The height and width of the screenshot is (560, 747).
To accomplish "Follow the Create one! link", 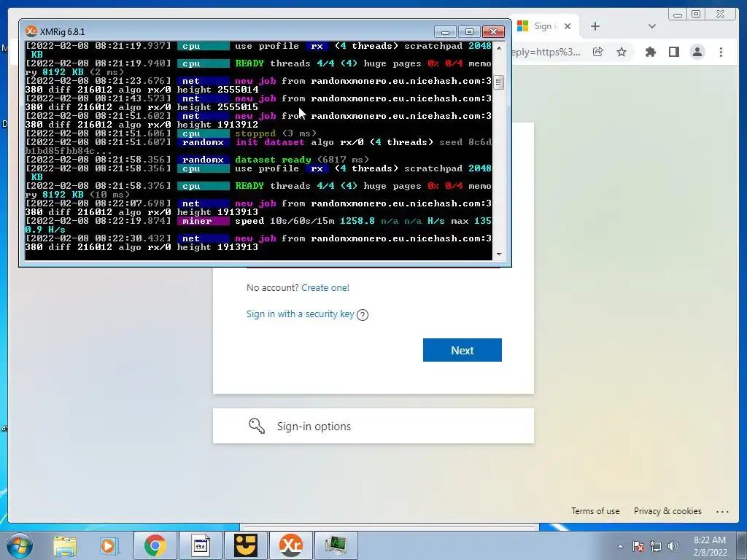I will tap(325, 287).
